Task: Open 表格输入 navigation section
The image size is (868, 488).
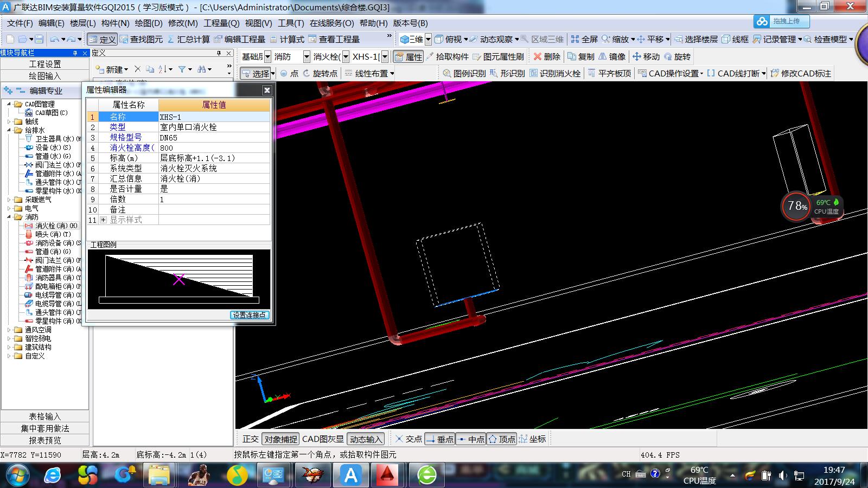Action: pyautogui.click(x=45, y=416)
